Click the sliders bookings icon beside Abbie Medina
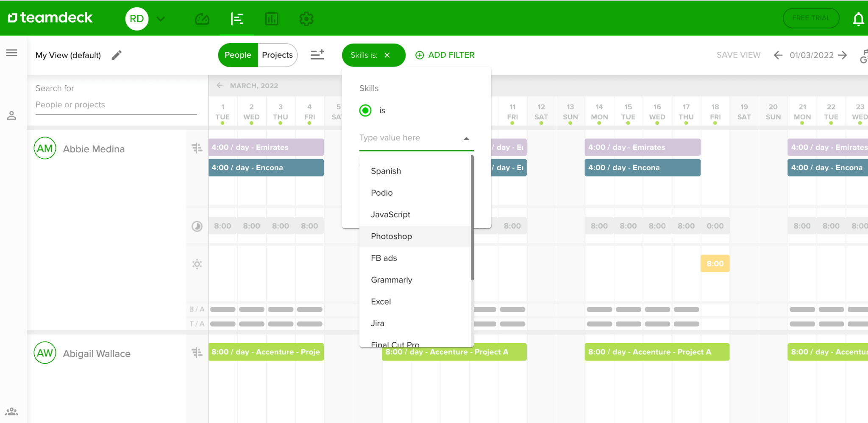The width and height of the screenshot is (868, 423). (x=197, y=148)
